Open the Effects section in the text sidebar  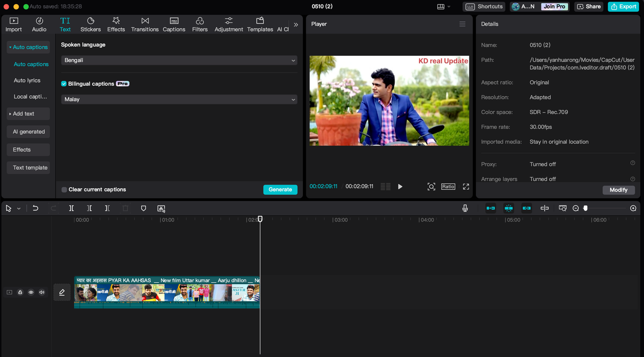(x=28, y=150)
